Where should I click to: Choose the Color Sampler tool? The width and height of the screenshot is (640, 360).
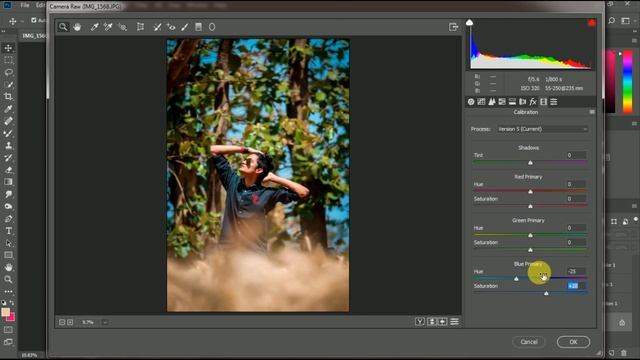coord(108,27)
